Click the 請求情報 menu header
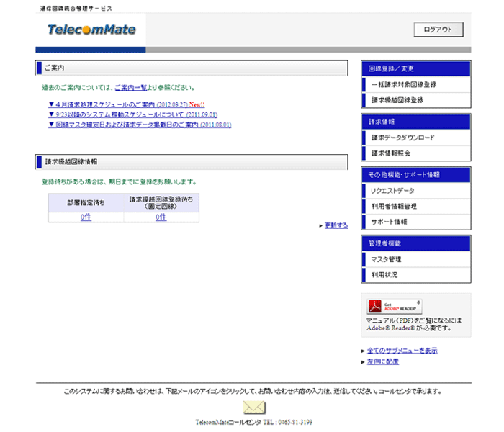The image size is (504, 432). pyautogui.click(x=416, y=122)
